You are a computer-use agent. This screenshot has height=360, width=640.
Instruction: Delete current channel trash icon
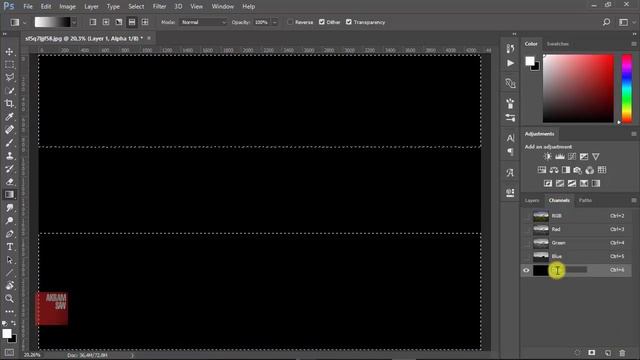(622, 353)
